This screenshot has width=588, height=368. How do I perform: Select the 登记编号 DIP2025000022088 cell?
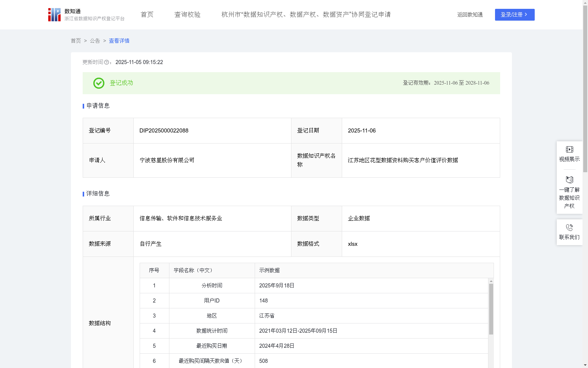[x=164, y=131]
